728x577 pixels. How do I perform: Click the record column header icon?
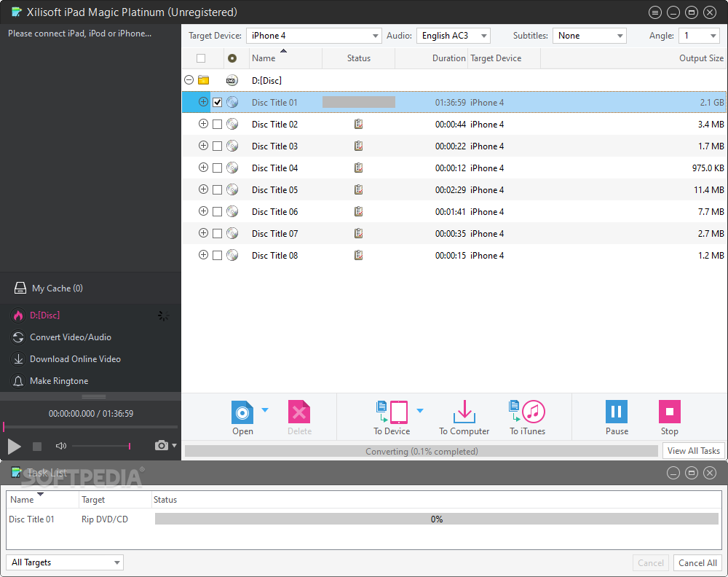point(232,58)
